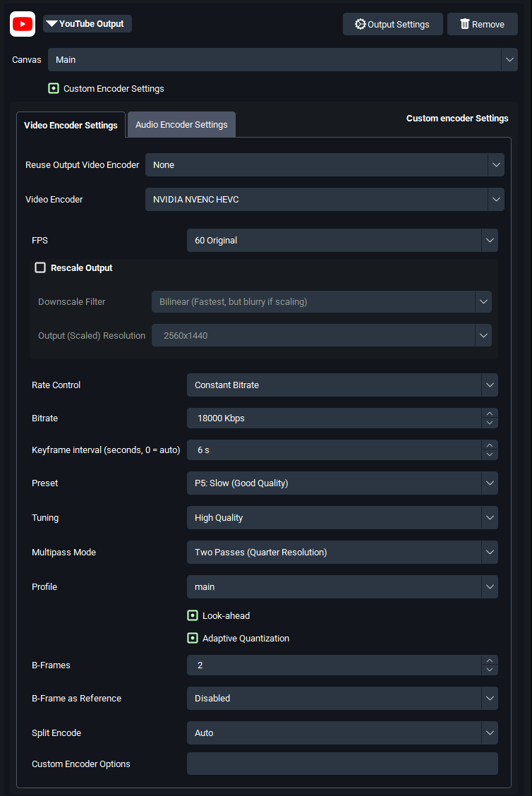Open the Preset dropdown
This screenshot has height=796, width=532.
point(342,483)
